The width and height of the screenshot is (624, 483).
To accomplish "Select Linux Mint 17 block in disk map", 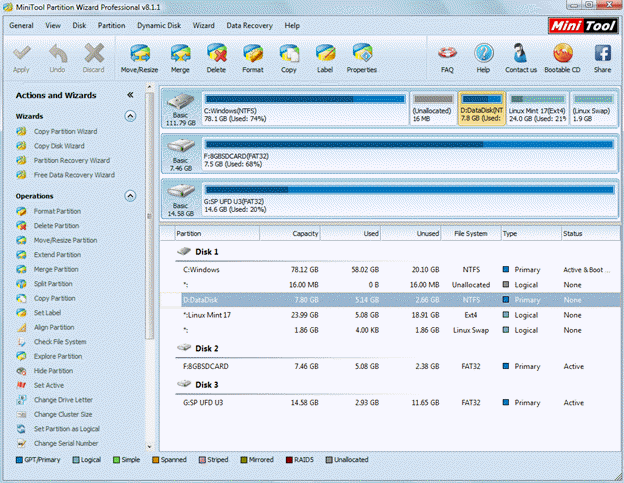I will [537, 108].
